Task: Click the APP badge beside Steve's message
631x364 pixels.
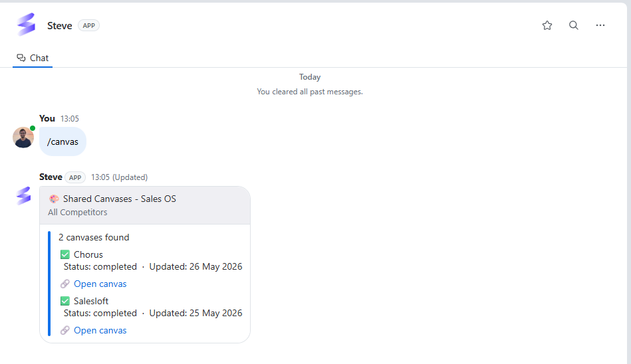Action: [75, 177]
